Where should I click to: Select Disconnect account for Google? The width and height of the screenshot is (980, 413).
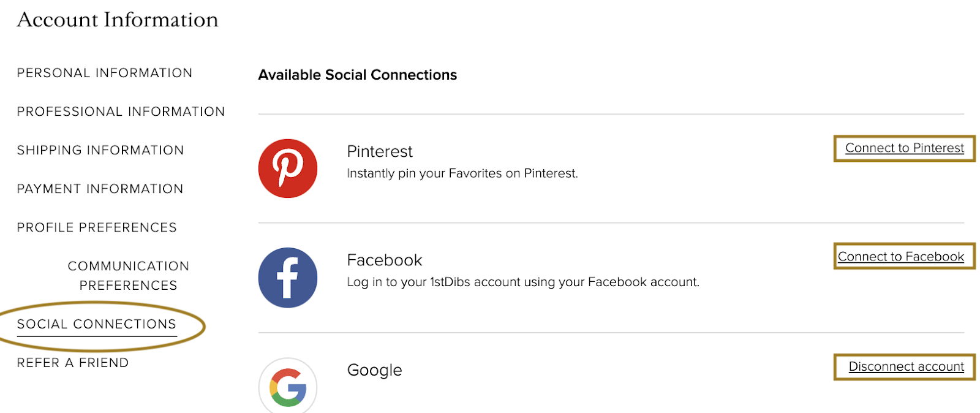pyautogui.click(x=907, y=366)
